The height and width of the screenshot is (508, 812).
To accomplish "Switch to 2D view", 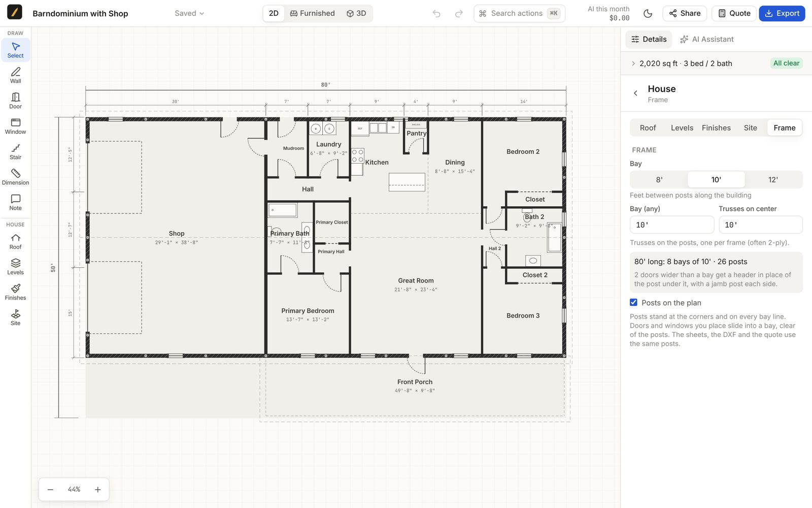I will (274, 14).
